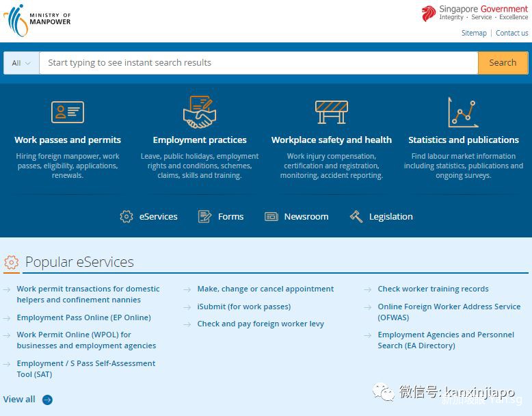Click the Employment practices handshake icon

click(x=200, y=112)
